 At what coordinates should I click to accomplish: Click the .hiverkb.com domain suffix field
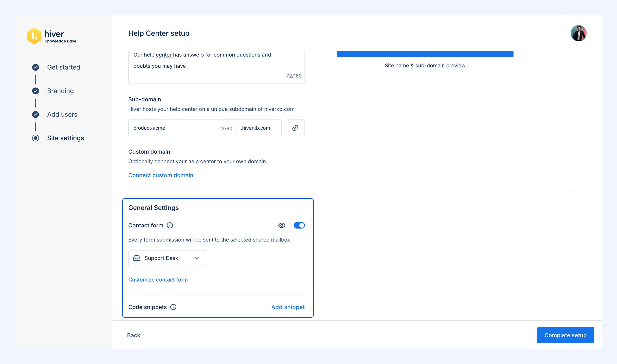pyautogui.click(x=259, y=128)
